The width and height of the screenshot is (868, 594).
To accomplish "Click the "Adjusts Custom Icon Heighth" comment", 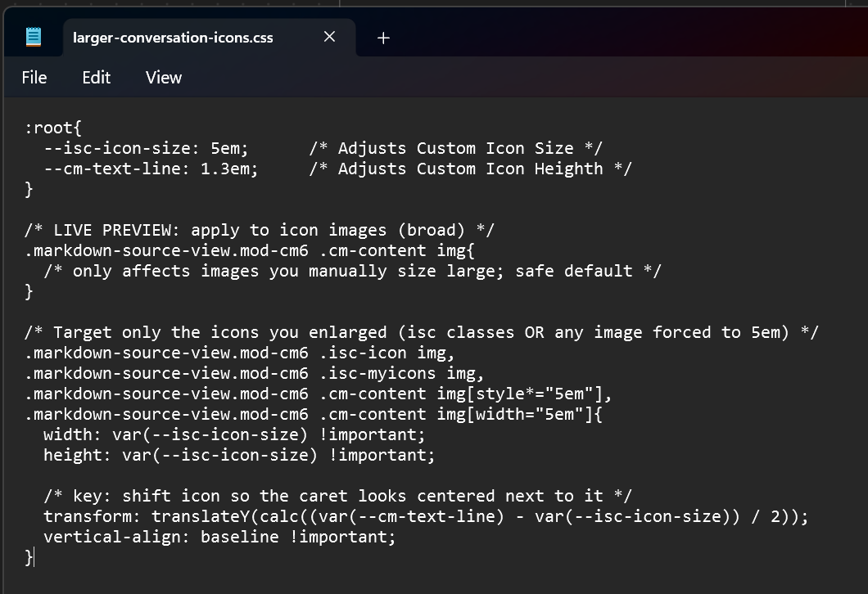I will 470,169.
